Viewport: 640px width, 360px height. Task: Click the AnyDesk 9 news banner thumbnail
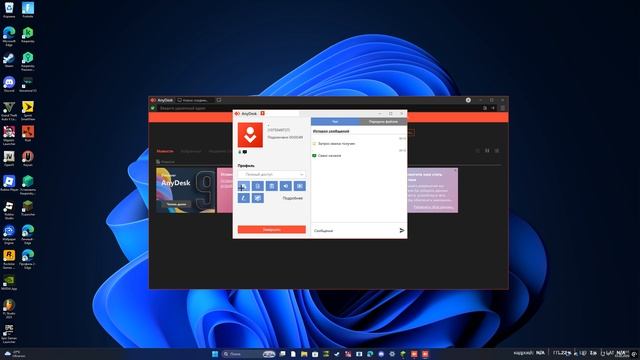point(185,190)
